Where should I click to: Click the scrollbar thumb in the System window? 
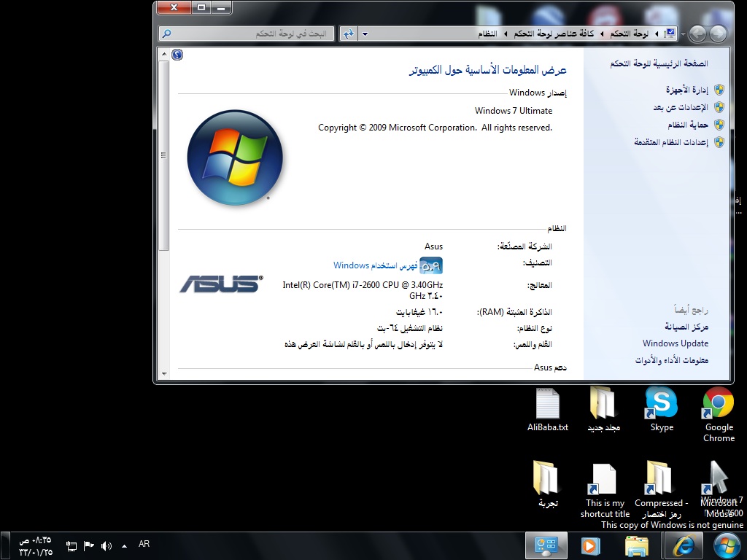point(164,156)
